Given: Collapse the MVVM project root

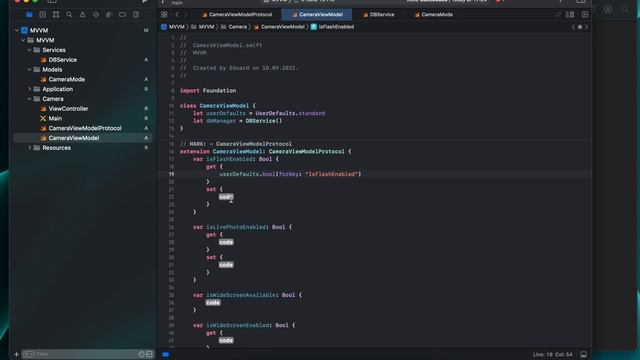Looking at the screenshot, I should pyautogui.click(x=17, y=30).
